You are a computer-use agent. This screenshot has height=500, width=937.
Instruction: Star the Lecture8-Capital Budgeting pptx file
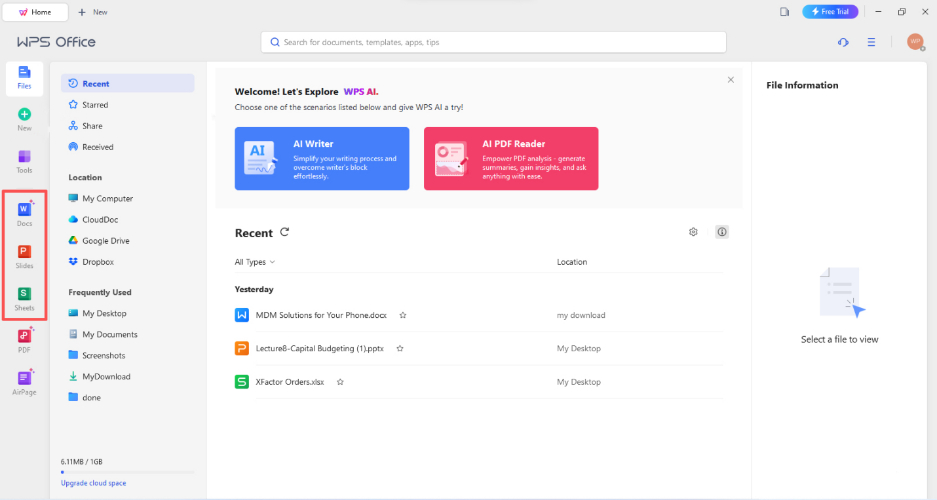[x=400, y=348]
